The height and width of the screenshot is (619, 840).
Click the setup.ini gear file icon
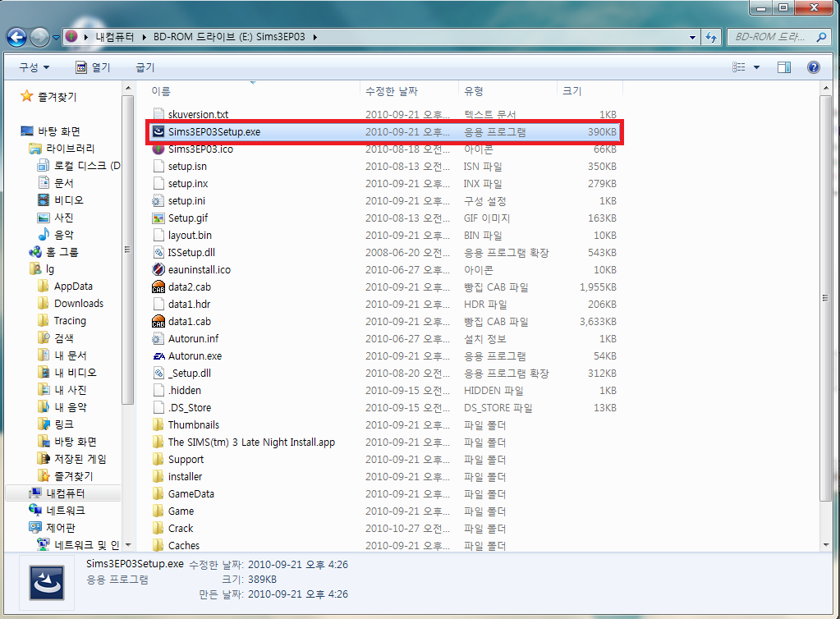click(158, 201)
